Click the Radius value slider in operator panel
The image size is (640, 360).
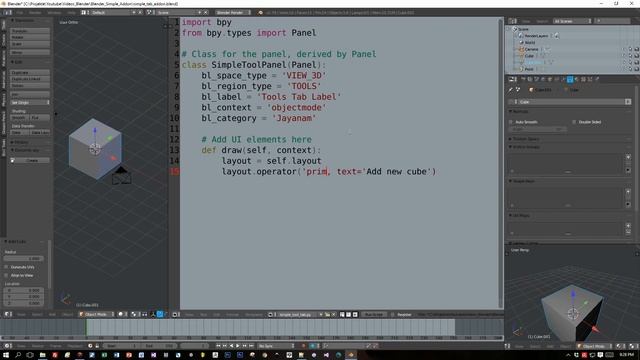[24, 258]
